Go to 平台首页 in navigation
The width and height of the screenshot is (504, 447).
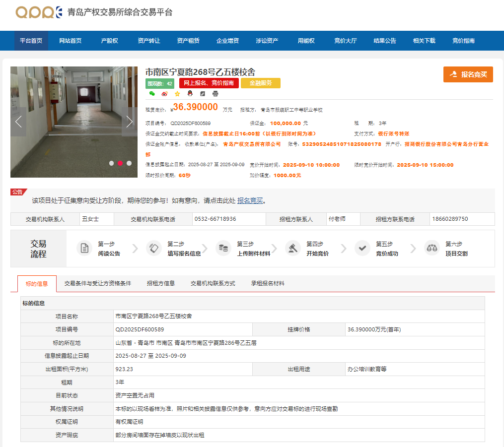point(31,41)
